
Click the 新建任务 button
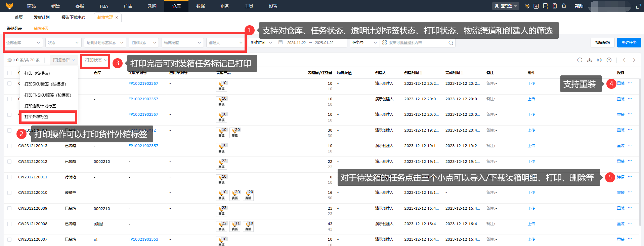(x=629, y=42)
